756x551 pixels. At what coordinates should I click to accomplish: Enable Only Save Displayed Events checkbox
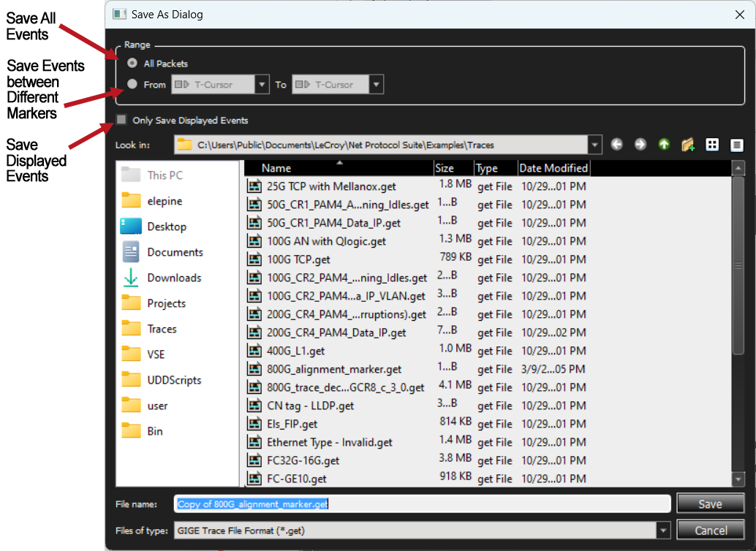click(x=121, y=120)
